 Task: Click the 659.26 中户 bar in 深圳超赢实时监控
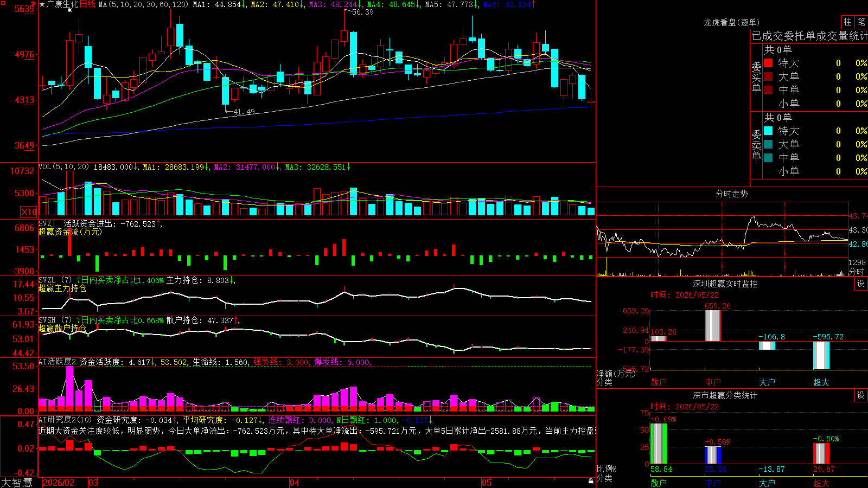point(713,325)
